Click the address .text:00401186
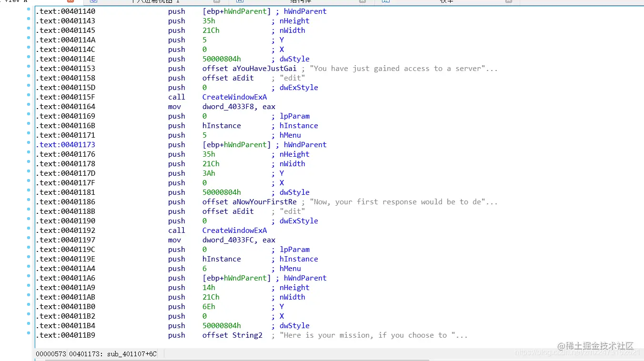This screenshot has height=361, width=644. 65,202
